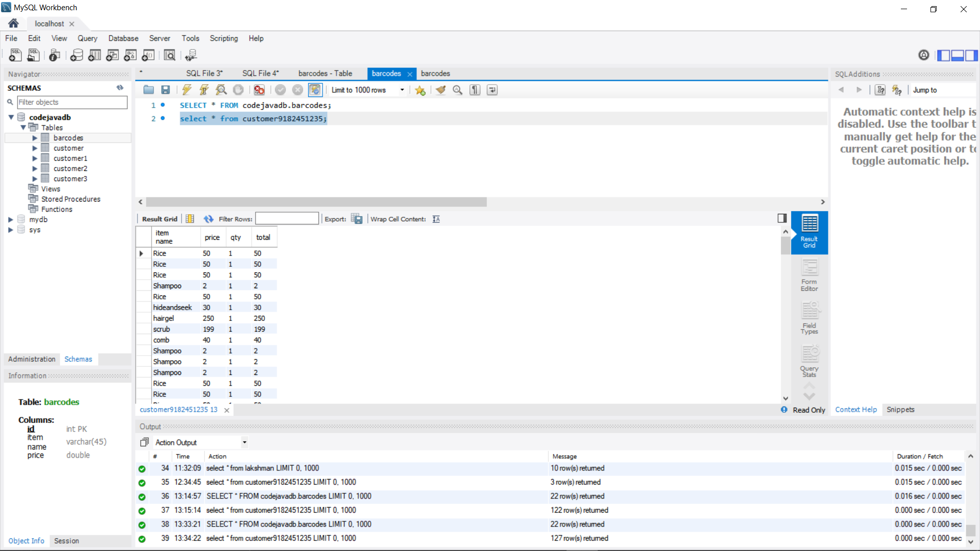Switch to the Administration sidebar tab
This screenshot has width=980, height=551.
32,359
